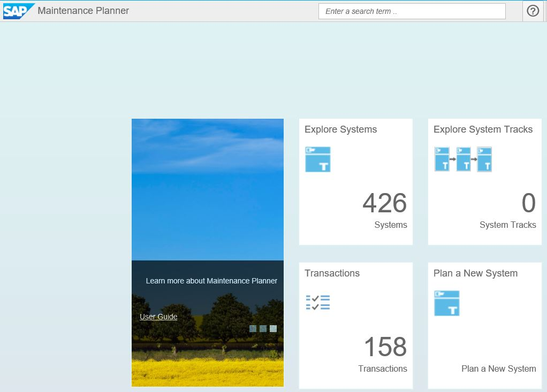
Task: Click the 426 systems count
Action: tap(384, 203)
